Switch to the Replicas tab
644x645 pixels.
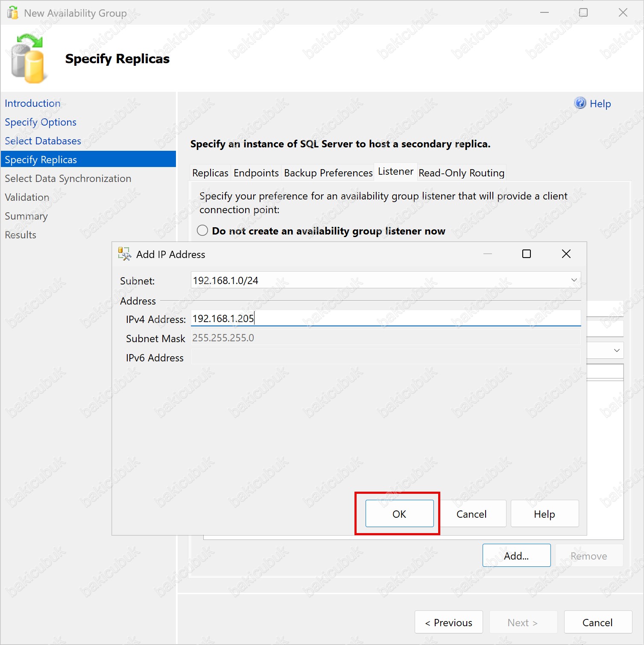coord(210,173)
